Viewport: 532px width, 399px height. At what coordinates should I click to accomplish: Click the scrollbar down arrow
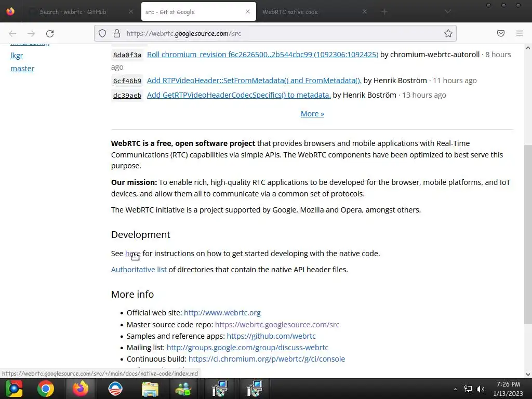click(x=528, y=375)
